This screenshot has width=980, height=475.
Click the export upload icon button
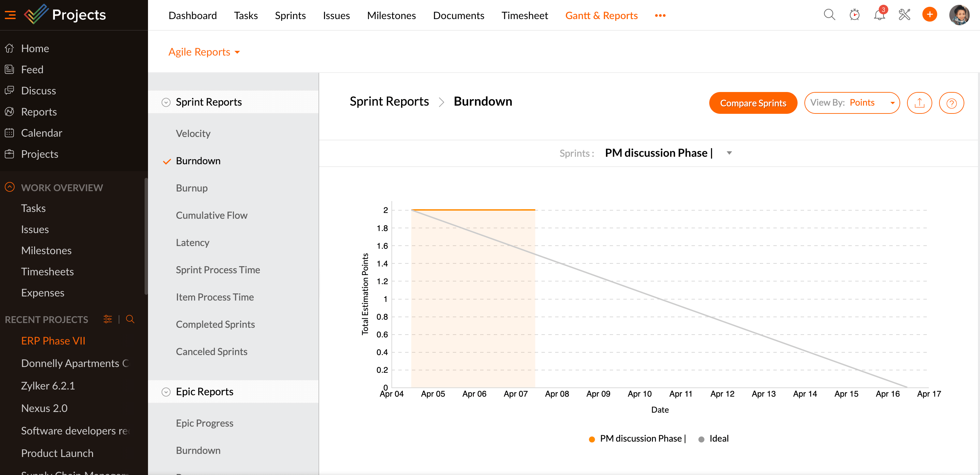tap(919, 103)
